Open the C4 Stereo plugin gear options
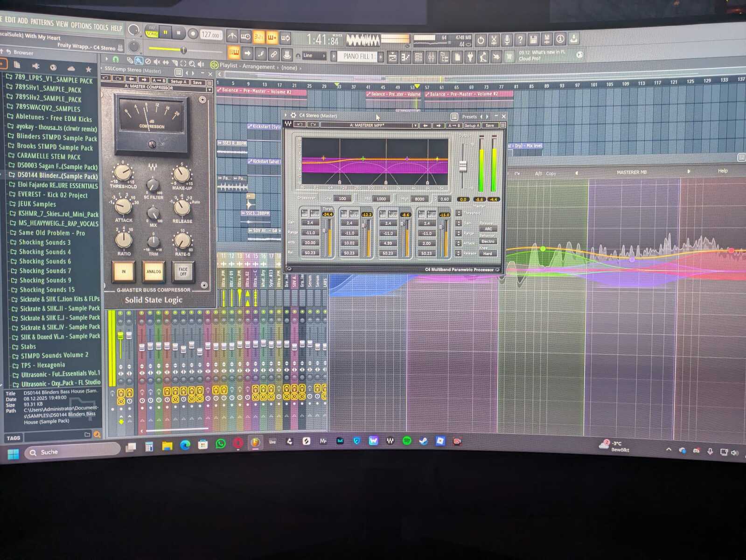746x560 pixels. click(x=293, y=115)
